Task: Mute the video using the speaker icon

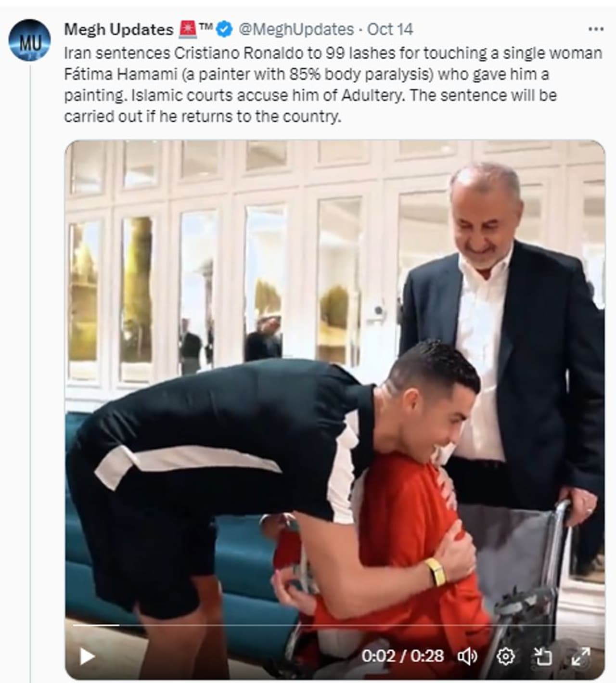Action: tap(467, 656)
